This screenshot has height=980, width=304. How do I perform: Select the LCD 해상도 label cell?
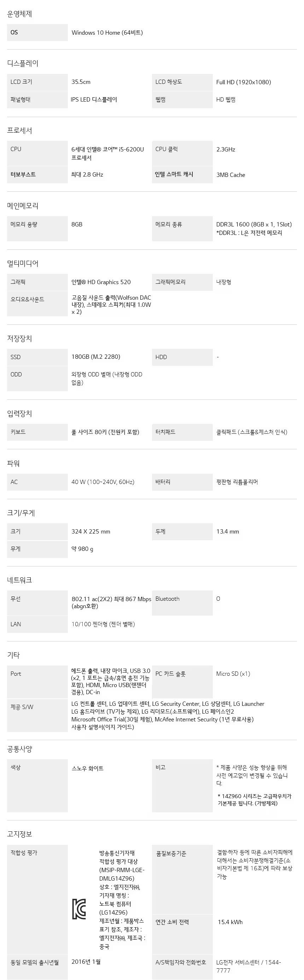(x=182, y=82)
